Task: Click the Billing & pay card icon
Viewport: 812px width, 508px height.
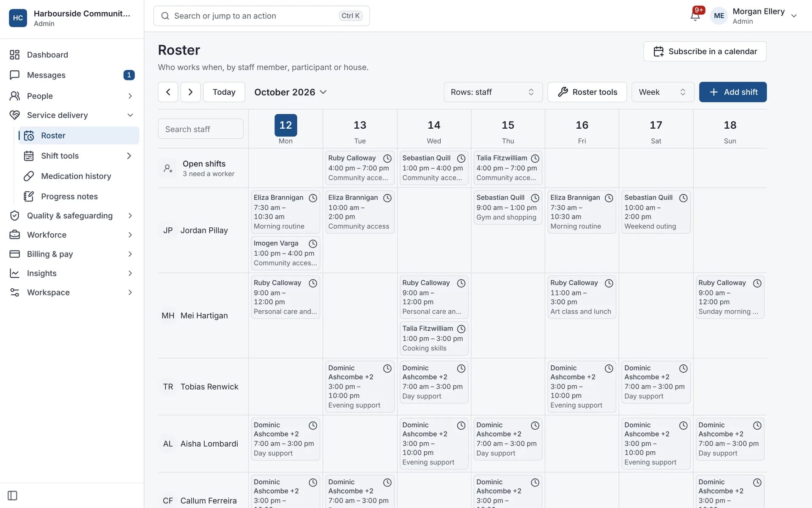Action: coord(15,254)
